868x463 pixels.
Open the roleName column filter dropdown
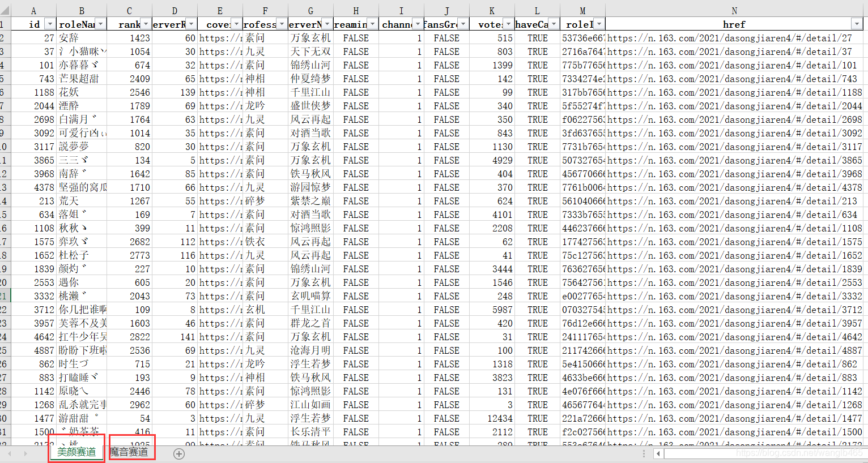[100, 24]
